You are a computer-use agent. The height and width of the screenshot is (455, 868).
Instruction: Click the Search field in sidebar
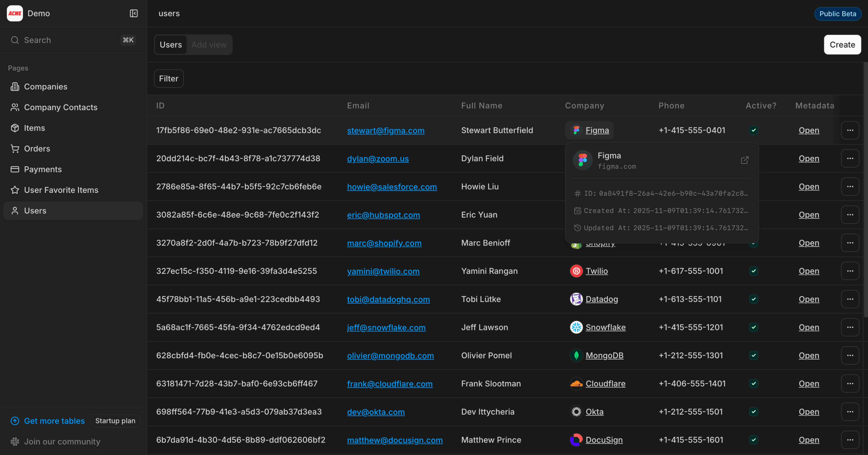68,40
